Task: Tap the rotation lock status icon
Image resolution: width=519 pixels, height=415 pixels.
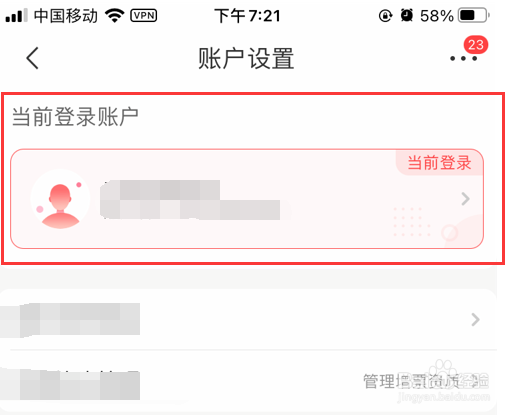Action: click(385, 16)
